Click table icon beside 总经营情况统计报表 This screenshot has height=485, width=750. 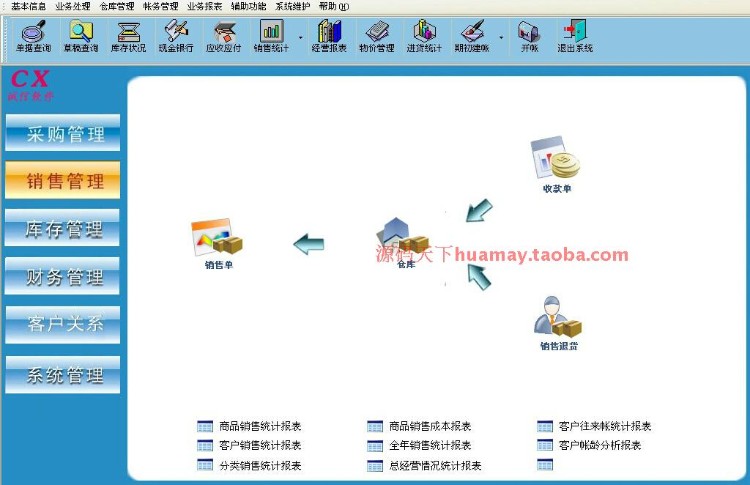[375, 465]
